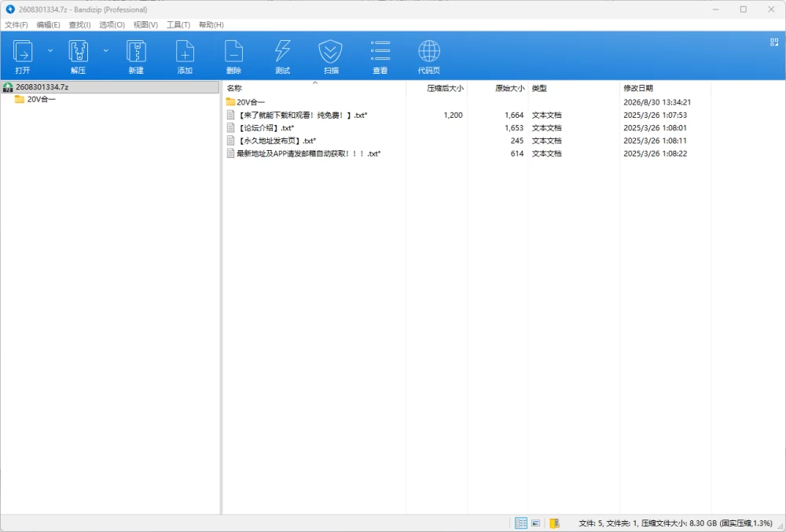Screen dimensions: 786x532
Task: Toggle the details list view icon in status bar
Action: [521, 523]
